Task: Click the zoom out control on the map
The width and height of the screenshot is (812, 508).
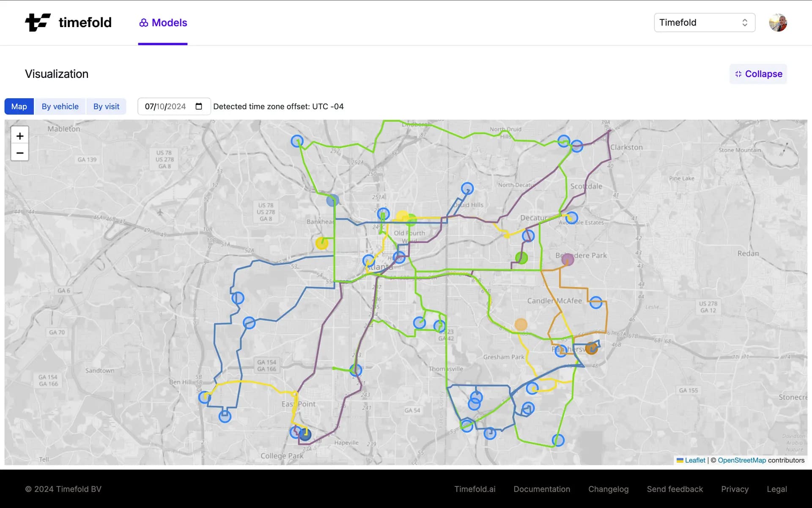Action: click(x=19, y=152)
